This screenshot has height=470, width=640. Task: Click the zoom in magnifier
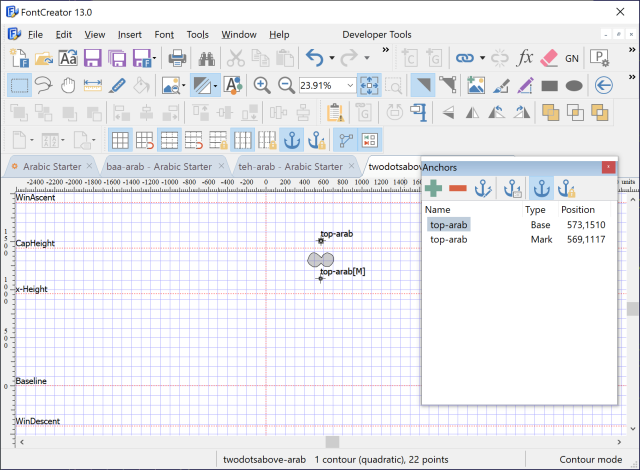click(x=262, y=86)
